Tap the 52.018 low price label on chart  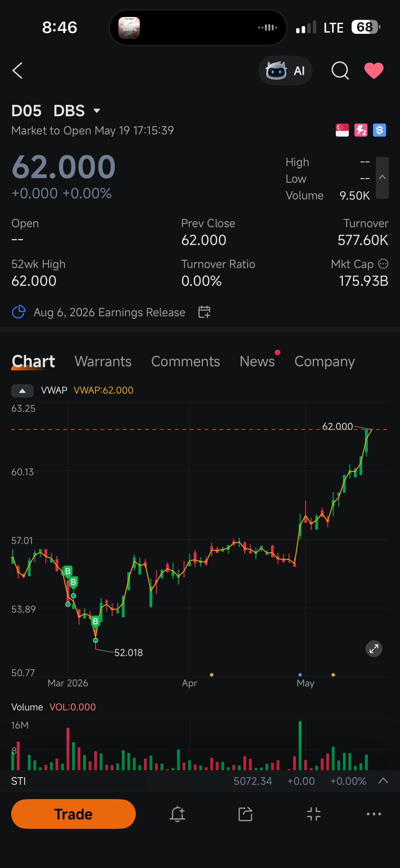click(x=129, y=653)
